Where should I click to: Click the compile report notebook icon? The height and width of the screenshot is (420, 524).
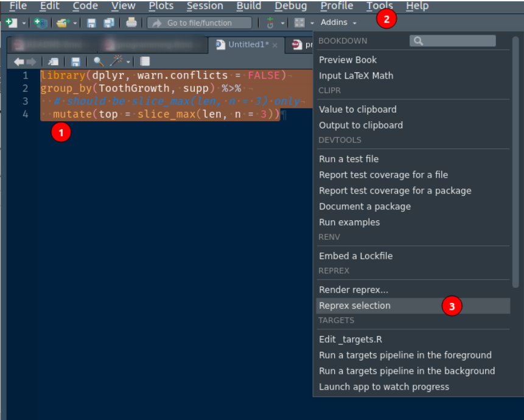pyautogui.click(x=145, y=61)
